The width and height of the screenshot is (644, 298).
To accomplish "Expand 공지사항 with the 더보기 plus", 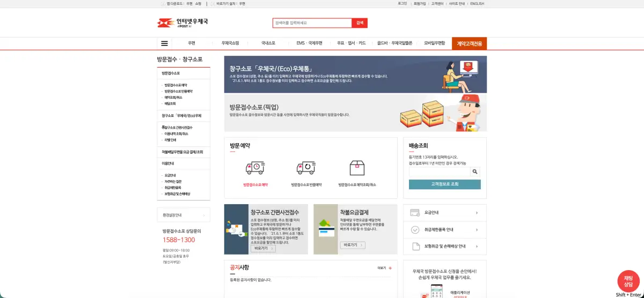I will click(x=390, y=268).
